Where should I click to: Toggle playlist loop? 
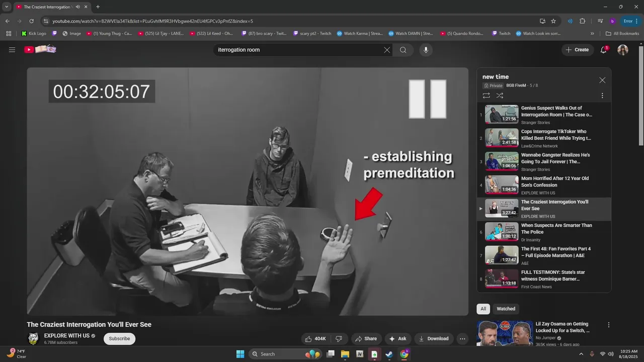[486, 96]
